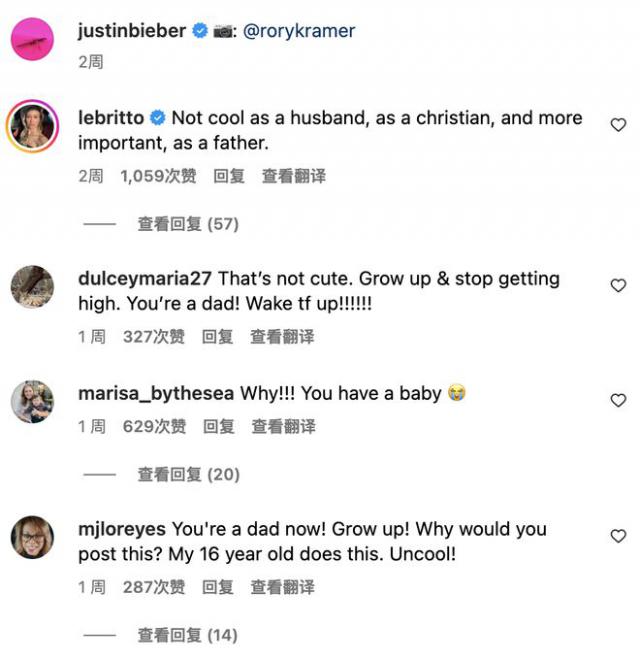Screen dimensions: 640x659
Task: Reply to mjloreyes's comment
Action: (x=217, y=587)
